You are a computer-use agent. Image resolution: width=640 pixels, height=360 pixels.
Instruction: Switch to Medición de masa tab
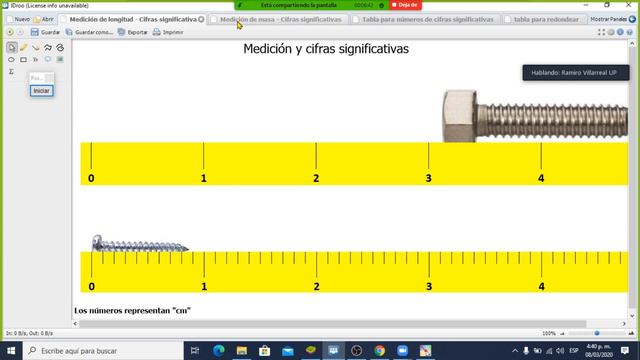coord(278,19)
